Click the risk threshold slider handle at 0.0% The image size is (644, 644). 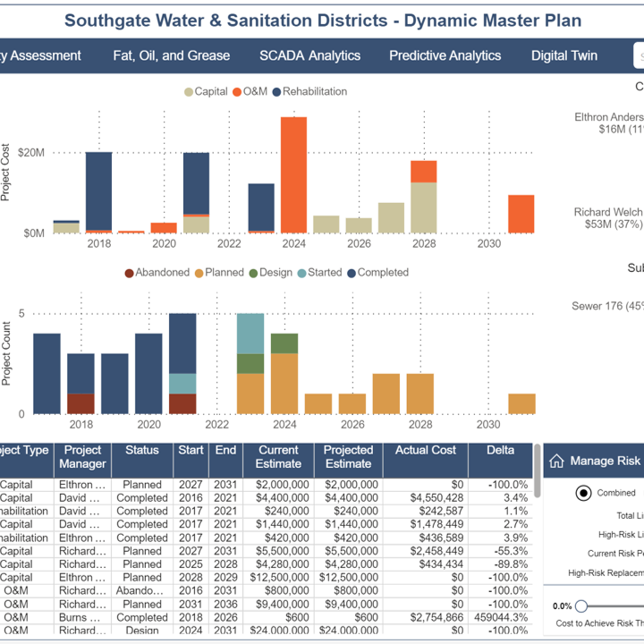coord(581,606)
